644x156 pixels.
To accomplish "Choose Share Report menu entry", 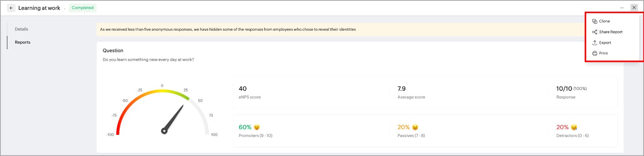I will [x=612, y=32].
